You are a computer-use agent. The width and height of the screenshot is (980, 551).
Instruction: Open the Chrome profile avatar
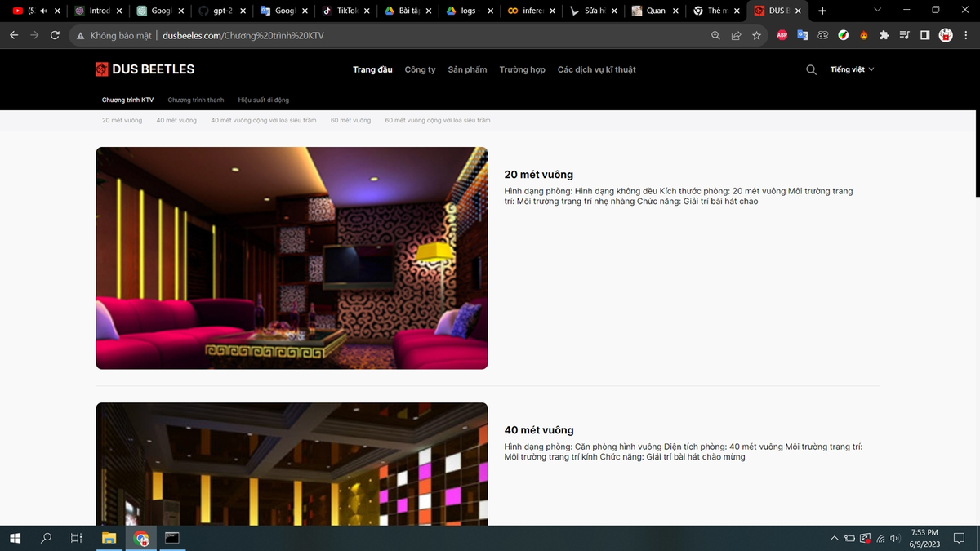[946, 36]
